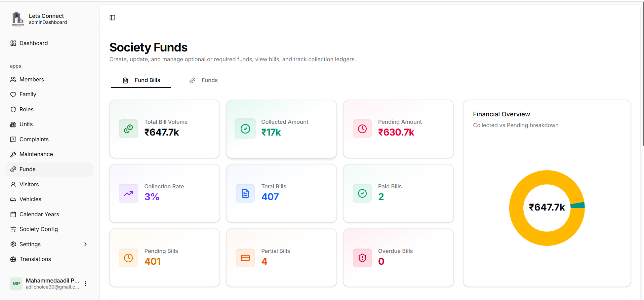Click the Calendar Years calendar icon
Image resolution: width=644 pixels, height=300 pixels.
coord(13,214)
